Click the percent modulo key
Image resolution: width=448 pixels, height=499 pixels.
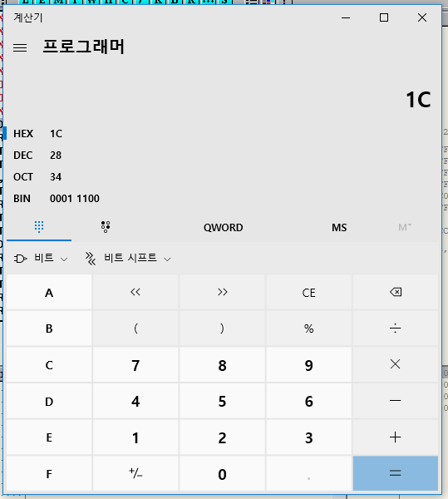click(308, 329)
